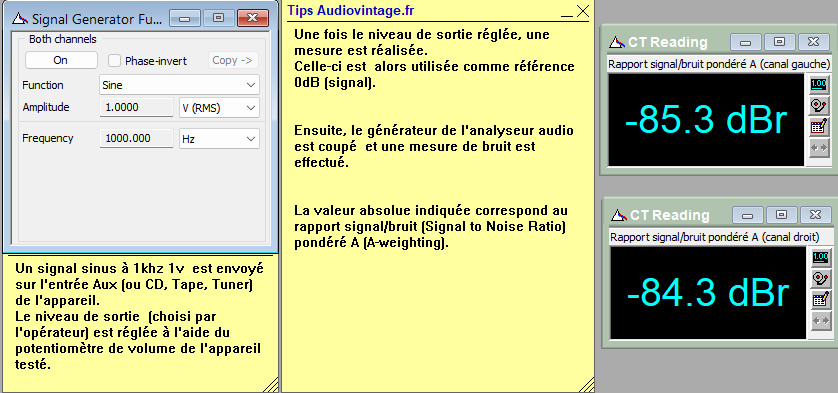Screen dimensions: 838x393
Task: Click the 'Function' label in Signal Generator
Action: (43, 85)
